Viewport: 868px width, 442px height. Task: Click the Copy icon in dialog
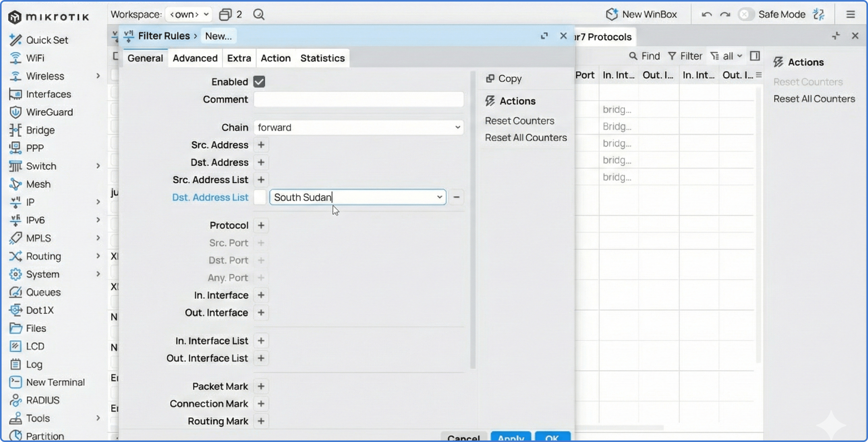pos(490,79)
